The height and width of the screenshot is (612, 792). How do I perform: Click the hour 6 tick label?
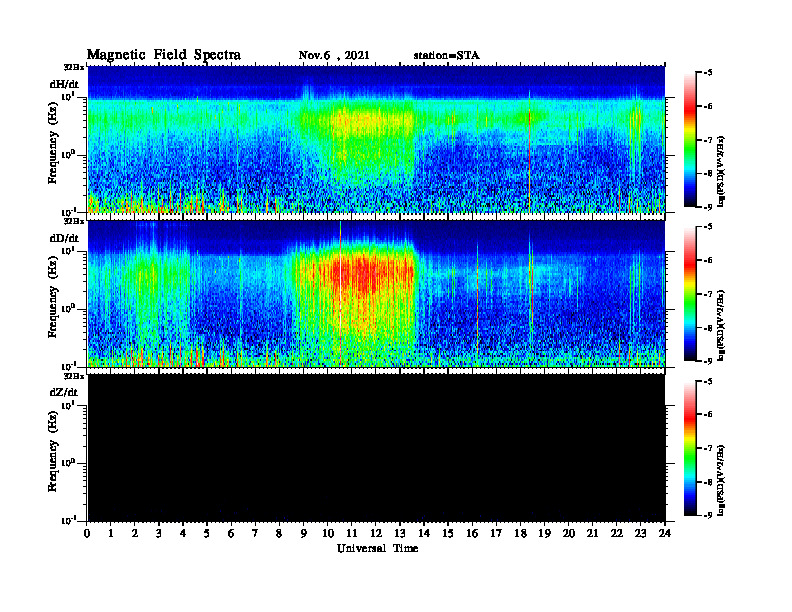tap(231, 534)
